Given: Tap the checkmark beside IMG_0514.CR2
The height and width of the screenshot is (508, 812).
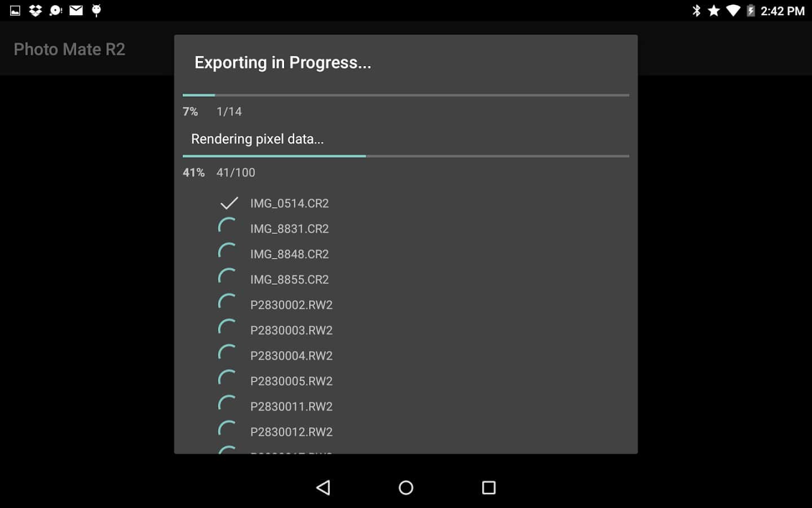Looking at the screenshot, I should pyautogui.click(x=229, y=203).
